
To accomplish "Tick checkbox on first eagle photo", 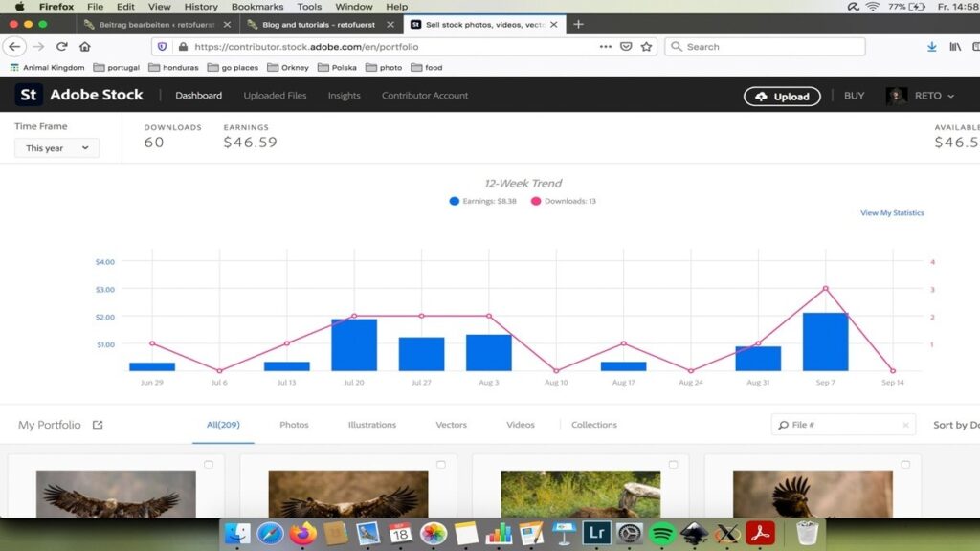I will click(209, 465).
